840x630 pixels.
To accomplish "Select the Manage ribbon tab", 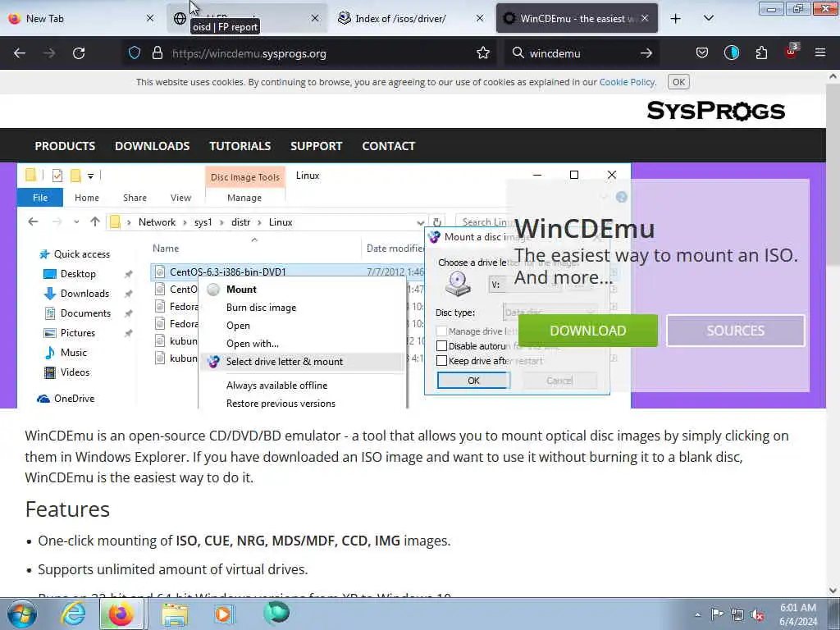I will click(244, 198).
